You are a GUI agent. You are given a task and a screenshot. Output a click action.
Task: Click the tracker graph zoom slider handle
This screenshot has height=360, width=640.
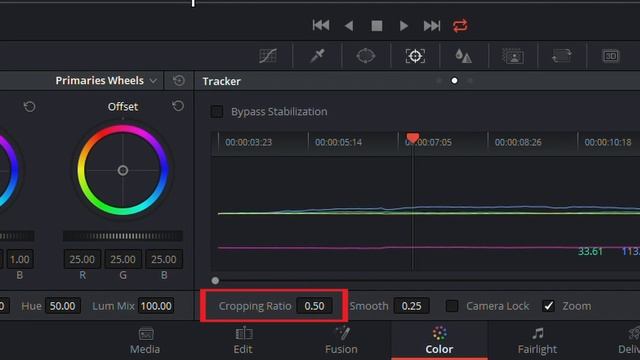(215, 280)
